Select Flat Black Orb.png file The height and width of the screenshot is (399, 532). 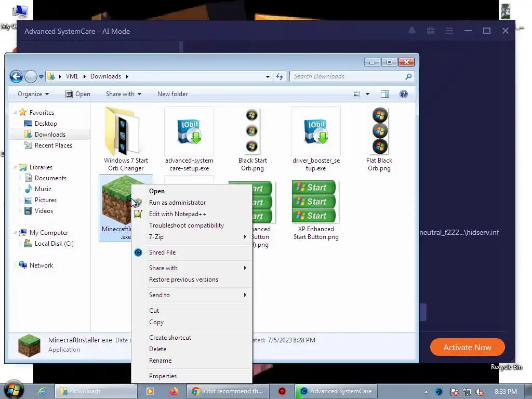(379, 139)
